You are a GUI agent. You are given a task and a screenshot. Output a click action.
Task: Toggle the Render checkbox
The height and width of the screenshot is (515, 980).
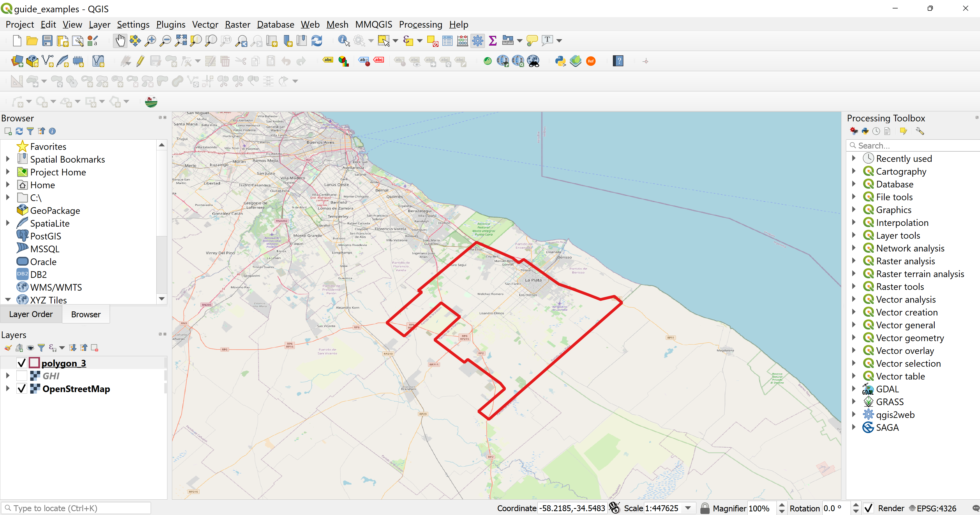pyautogui.click(x=869, y=508)
